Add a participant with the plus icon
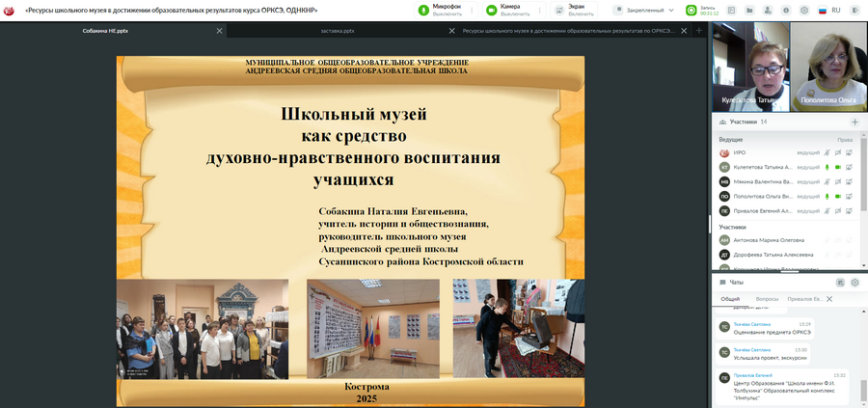 [x=854, y=122]
